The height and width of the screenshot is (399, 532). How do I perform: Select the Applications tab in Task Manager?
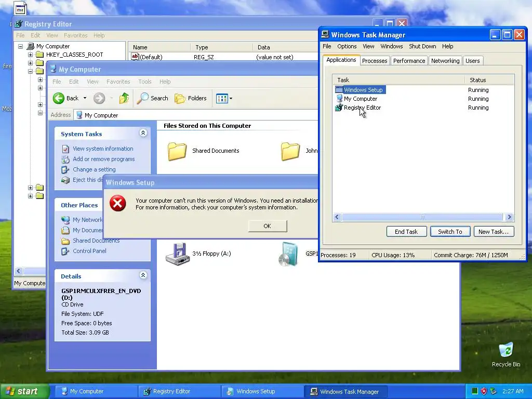[341, 60]
